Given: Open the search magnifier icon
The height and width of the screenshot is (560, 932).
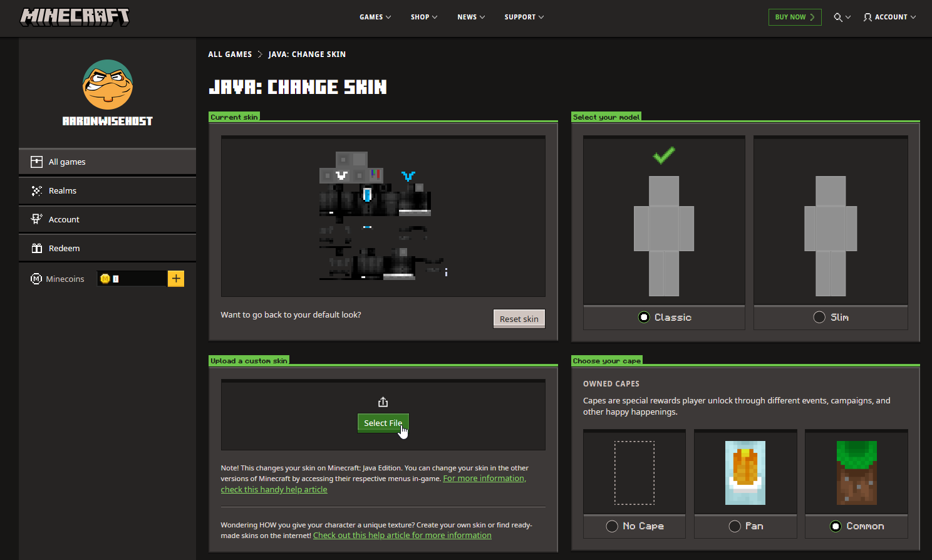Looking at the screenshot, I should [x=837, y=18].
